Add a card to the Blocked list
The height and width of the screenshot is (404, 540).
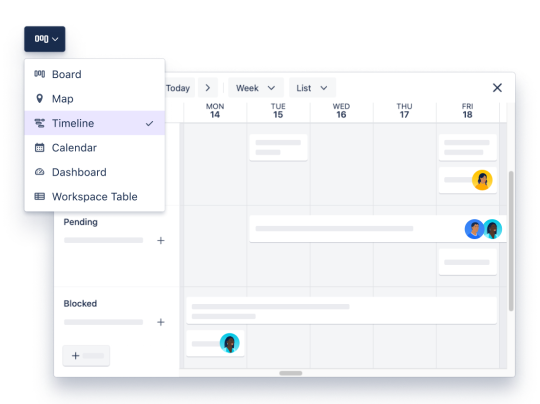point(160,322)
